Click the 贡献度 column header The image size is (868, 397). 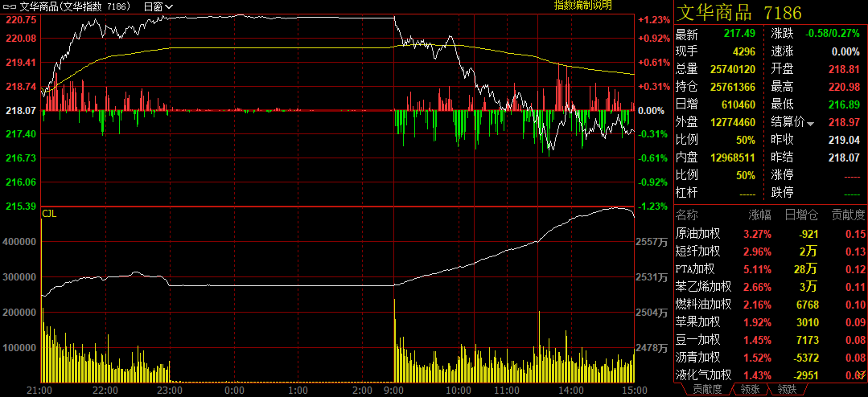click(x=848, y=215)
